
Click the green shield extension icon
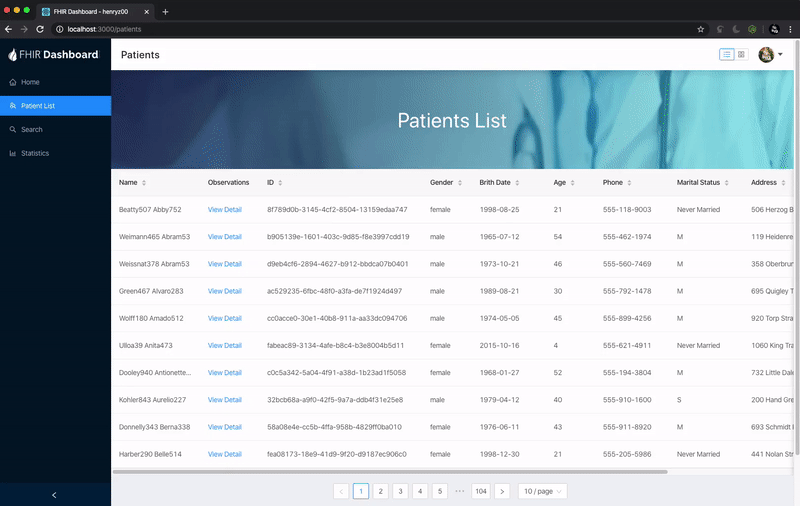[x=752, y=29]
